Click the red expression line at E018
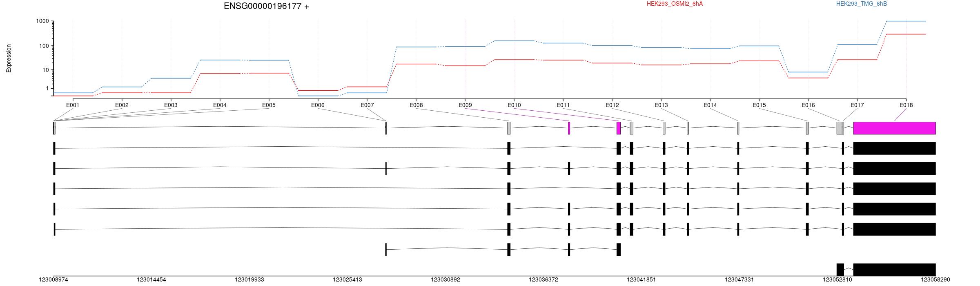Image resolution: width=980 pixels, height=286 pixels. pyautogui.click(x=906, y=34)
